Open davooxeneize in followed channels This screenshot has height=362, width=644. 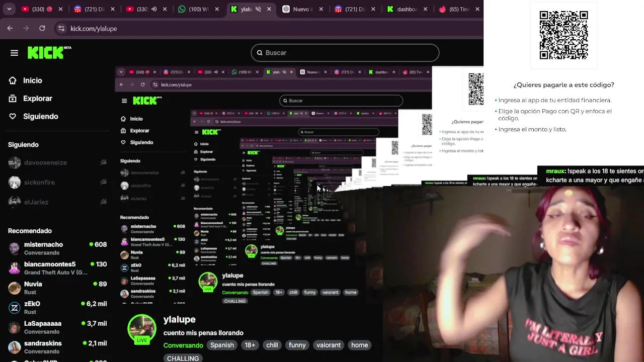(x=45, y=162)
